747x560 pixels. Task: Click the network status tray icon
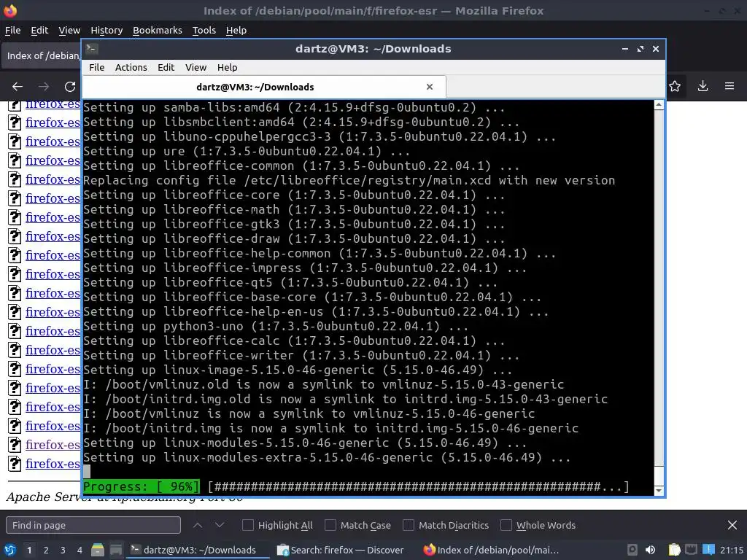tap(691, 550)
